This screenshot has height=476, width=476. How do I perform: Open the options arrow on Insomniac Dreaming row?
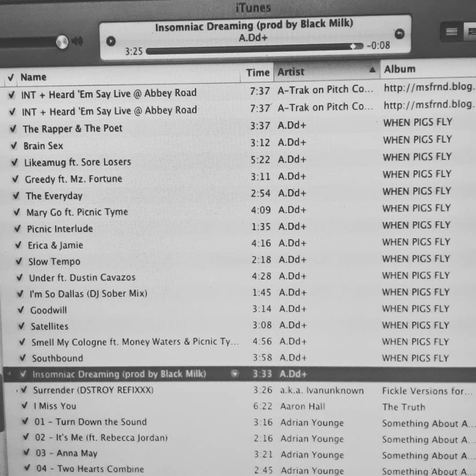pyautogui.click(x=235, y=374)
